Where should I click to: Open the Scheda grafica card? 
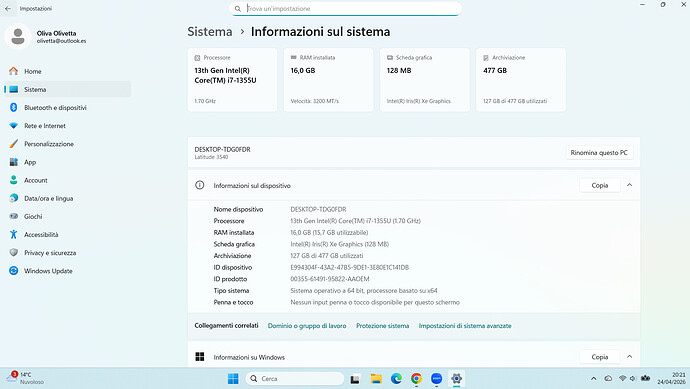pyautogui.click(x=425, y=80)
